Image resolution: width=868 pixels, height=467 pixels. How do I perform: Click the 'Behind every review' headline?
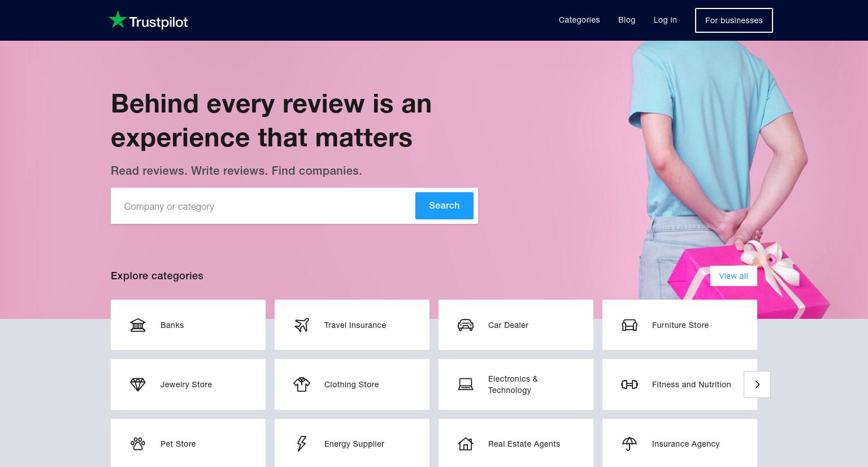(x=271, y=120)
